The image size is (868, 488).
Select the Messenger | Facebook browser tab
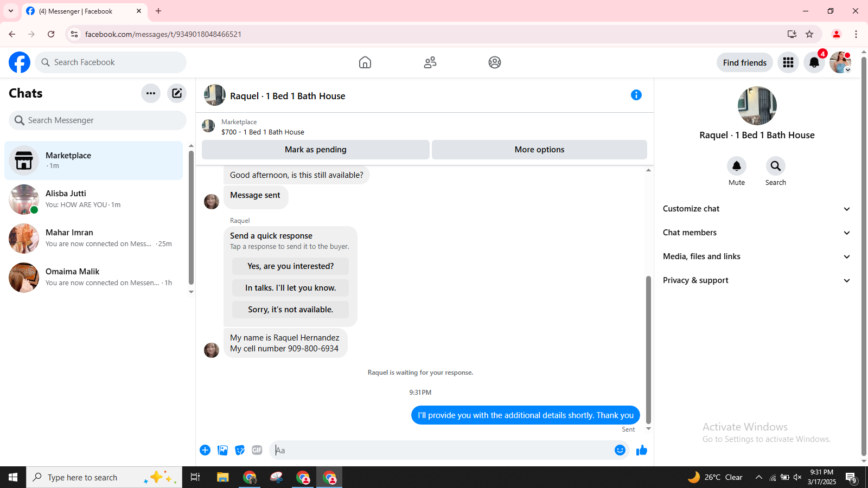pyautogui.click(x=84, y=11)
